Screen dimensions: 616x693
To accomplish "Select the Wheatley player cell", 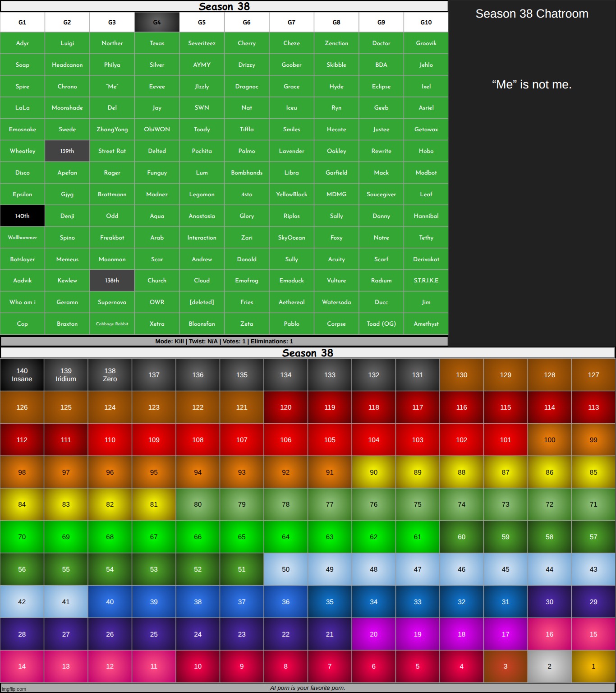I will click(23, 151).
